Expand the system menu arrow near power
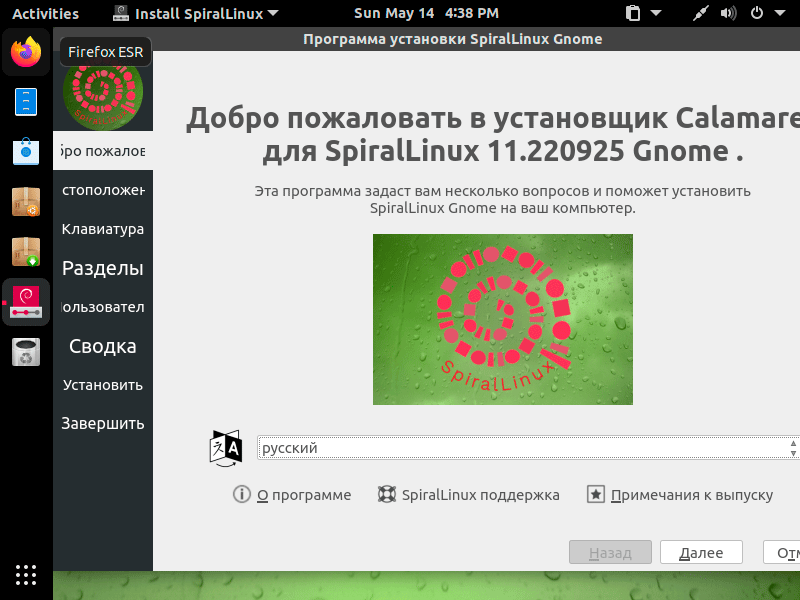 click(780, 13)
